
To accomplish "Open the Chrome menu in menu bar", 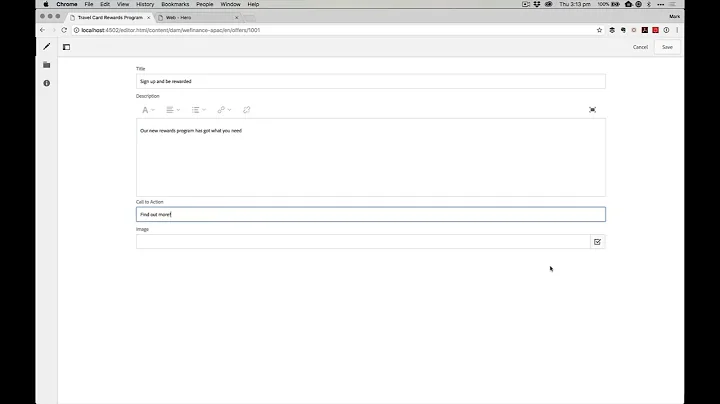I will [67, 4].
